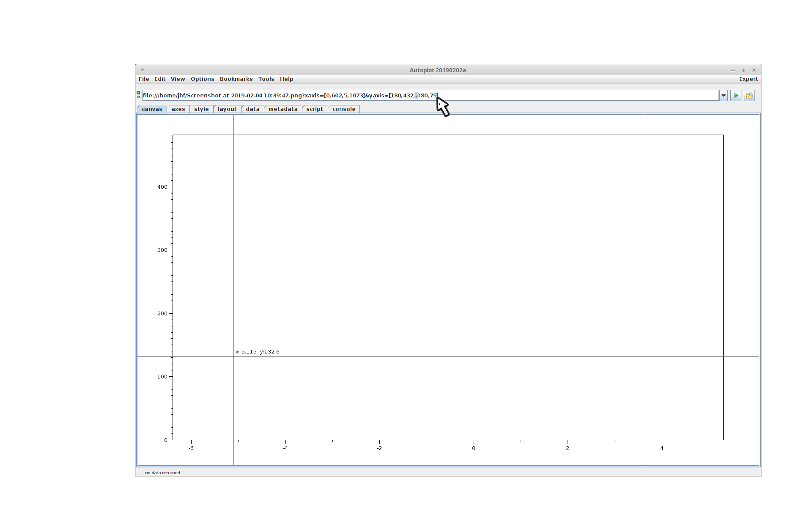Switch to the axes tab
Screen dimensions: 812x508
click(x=178, y=109)
